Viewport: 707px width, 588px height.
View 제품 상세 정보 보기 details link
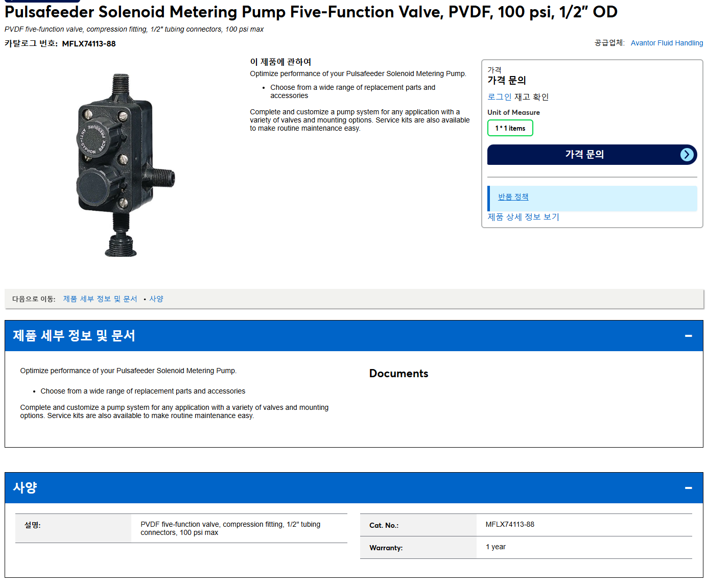(x=523, y=217)
